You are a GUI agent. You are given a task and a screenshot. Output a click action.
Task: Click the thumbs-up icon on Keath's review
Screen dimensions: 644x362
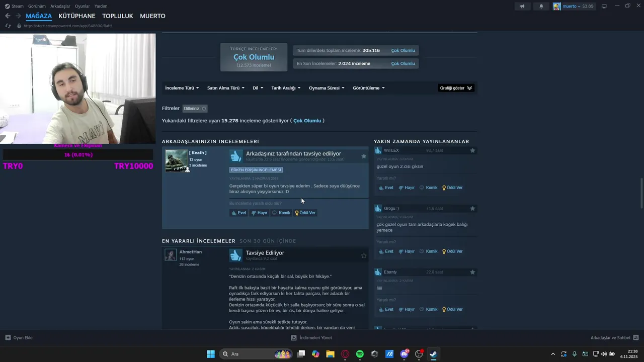[x=235, y=156]
